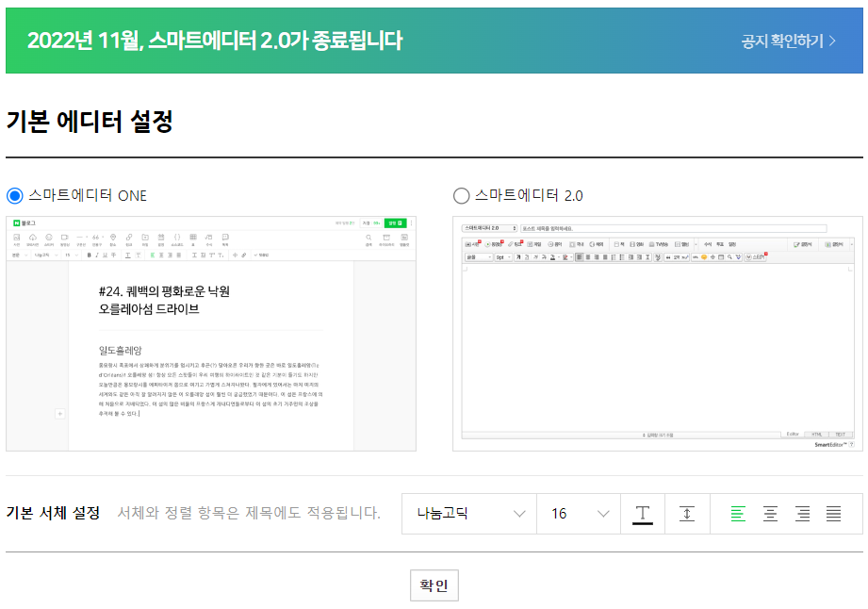Click the 확인 confirm button
The width and height of the screenshot is (868, 609).
434,585
